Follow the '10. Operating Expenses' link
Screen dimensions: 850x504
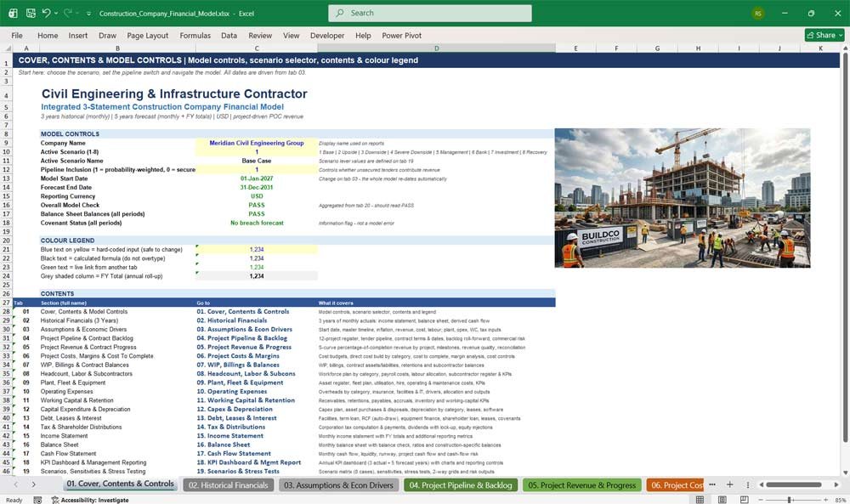click(x=231, y=391)
